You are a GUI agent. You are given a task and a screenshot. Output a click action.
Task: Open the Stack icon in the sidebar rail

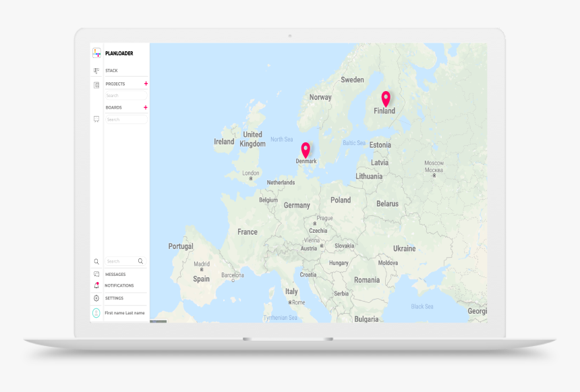click(96, 71)
